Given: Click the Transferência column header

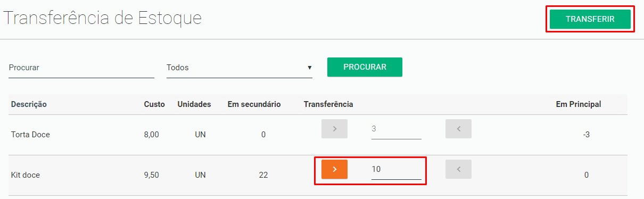Looking at the screenshot, I should 328,104.
